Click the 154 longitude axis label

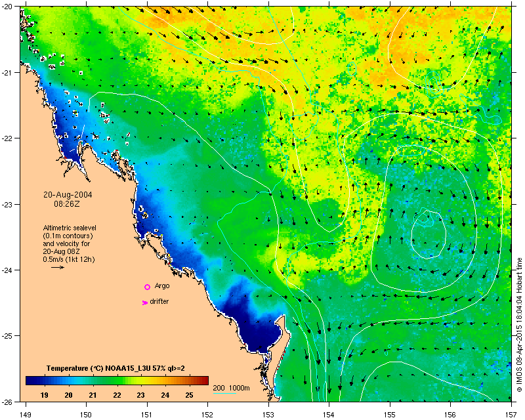(x=329, y=415)
